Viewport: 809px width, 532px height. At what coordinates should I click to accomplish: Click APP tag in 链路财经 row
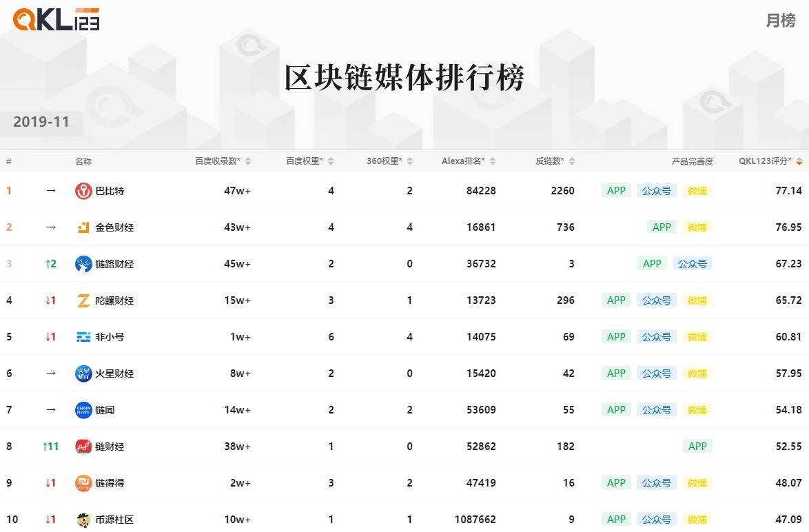click(x=652, y=264)
